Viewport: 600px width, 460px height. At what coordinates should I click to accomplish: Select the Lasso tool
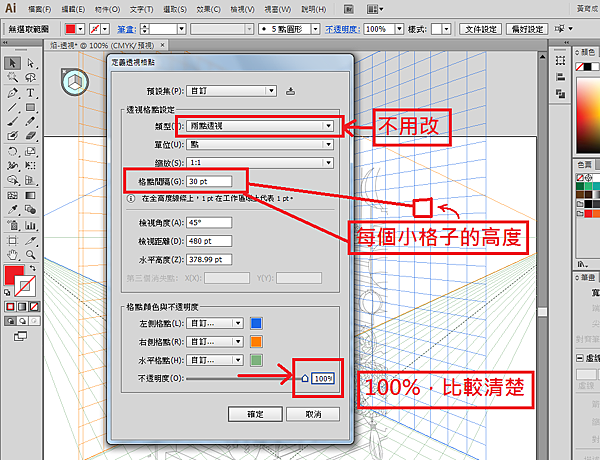31,78
